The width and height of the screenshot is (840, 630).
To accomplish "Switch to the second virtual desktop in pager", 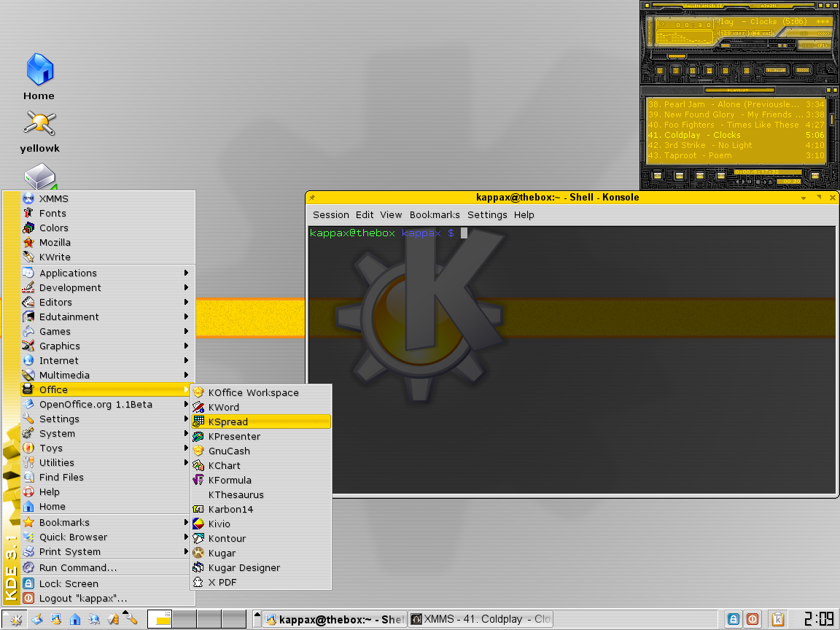I will [x=184, y=619].
